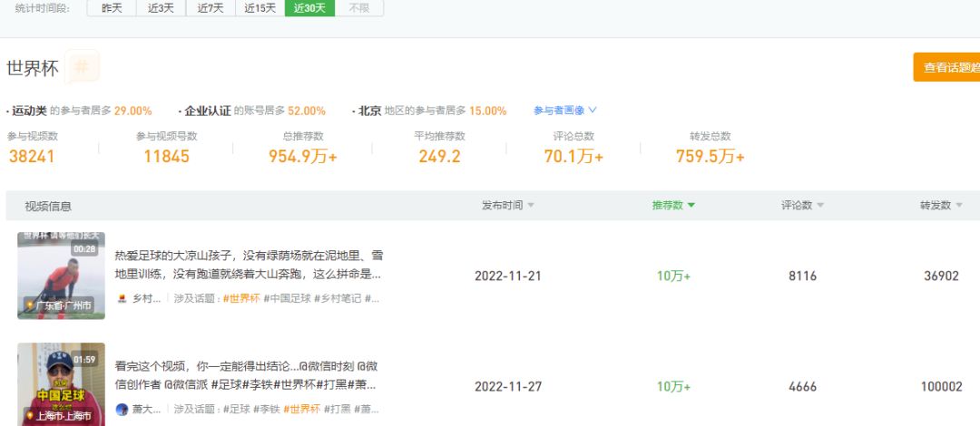Viewport: 980px width, 426px height.
Task: Click the #中国足球 topic tag
Action: coord(287,298)
